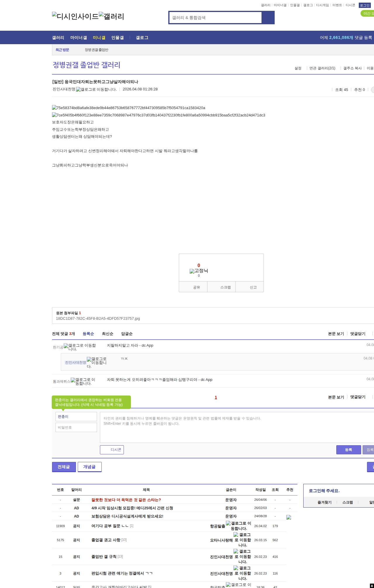This screenshot has width=374, height=588.
Task: Open the 정병권갤 졸업반 갤러리 title link
Action: (86, 65)
